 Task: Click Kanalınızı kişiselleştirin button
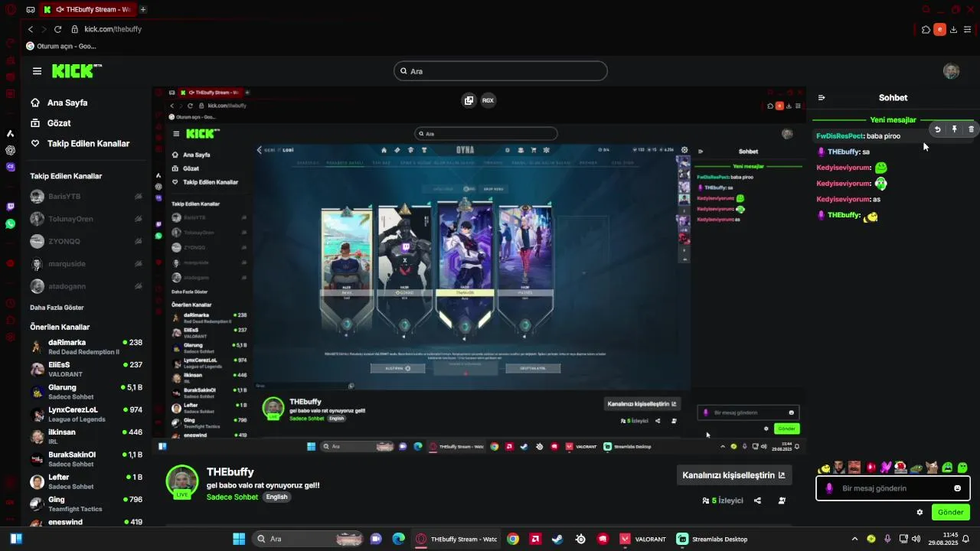[733, 475]
